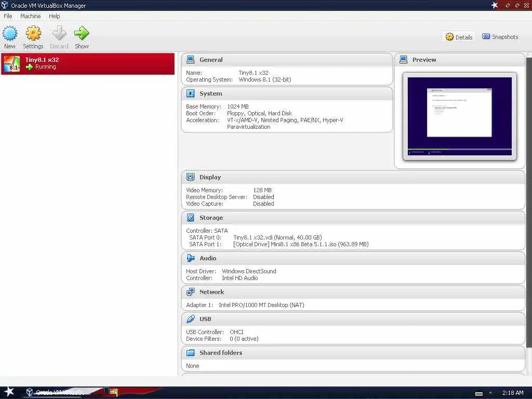Viewport: 532px width, 399px height.
Task: Click Tiny8.1 x32.vdi SATA Port 0 entry
Action: click(x=277, y=237)
